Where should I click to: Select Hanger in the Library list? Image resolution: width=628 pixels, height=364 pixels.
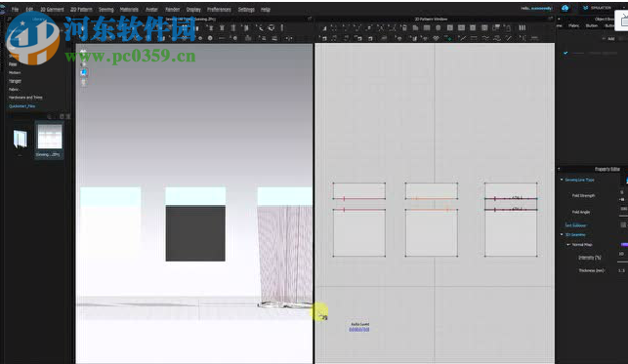click(16, 81)
